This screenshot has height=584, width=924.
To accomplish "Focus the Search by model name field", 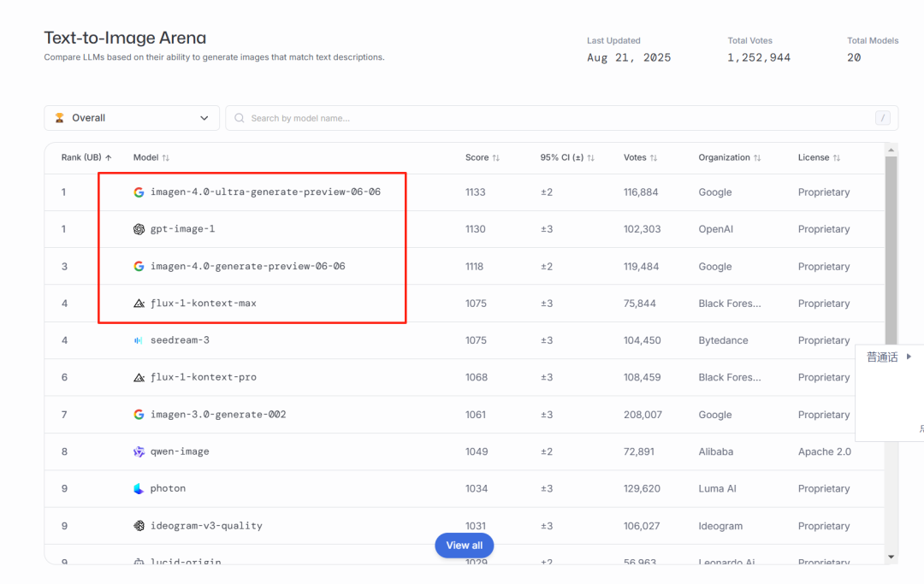I will pyautogui.click(x=561, y=118).
